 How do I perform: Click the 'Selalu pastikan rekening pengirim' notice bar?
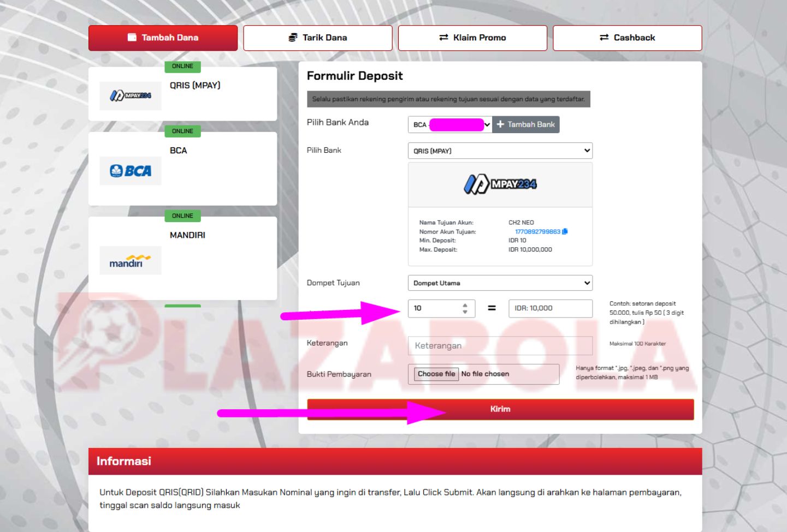(x=448, y=99)
